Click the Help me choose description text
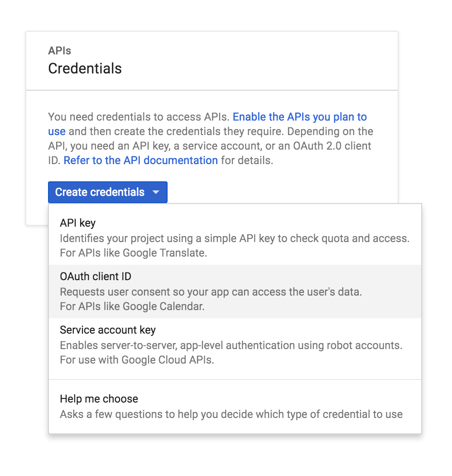The width and height of the screenshot is (452, 476). tap(231, 414)
